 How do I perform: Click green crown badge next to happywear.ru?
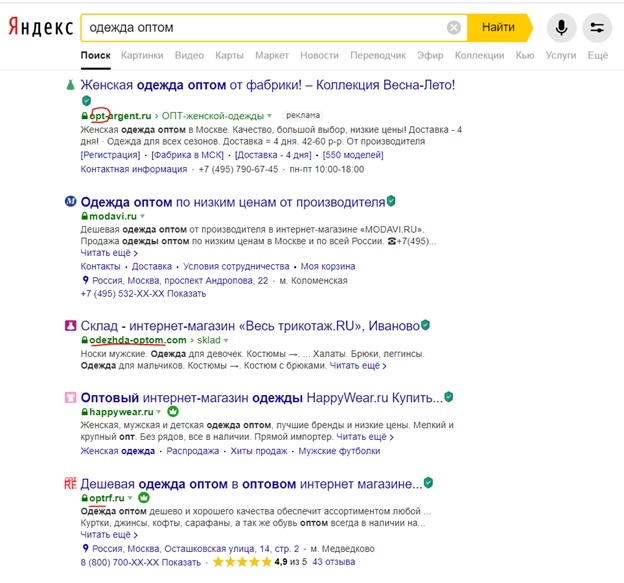pos(173,411)
